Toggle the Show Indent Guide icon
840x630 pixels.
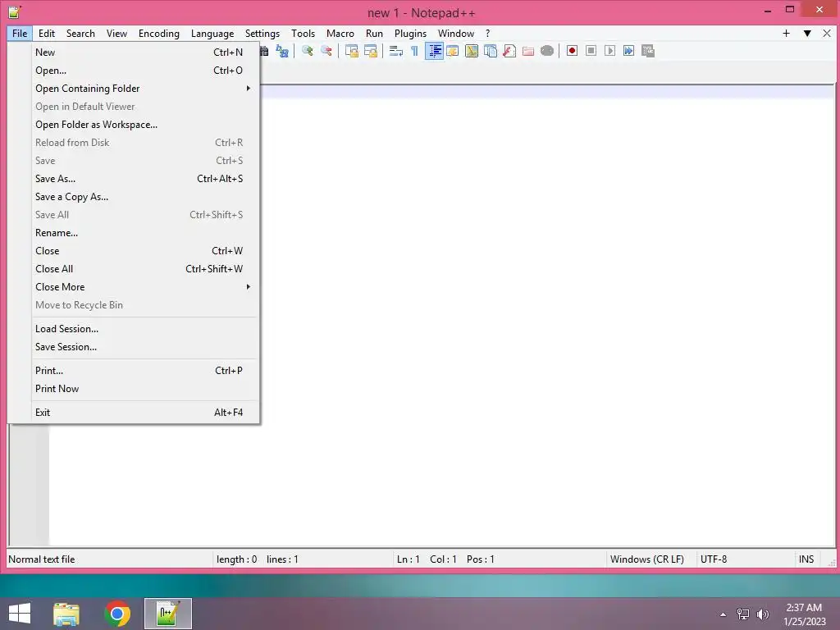434,51
